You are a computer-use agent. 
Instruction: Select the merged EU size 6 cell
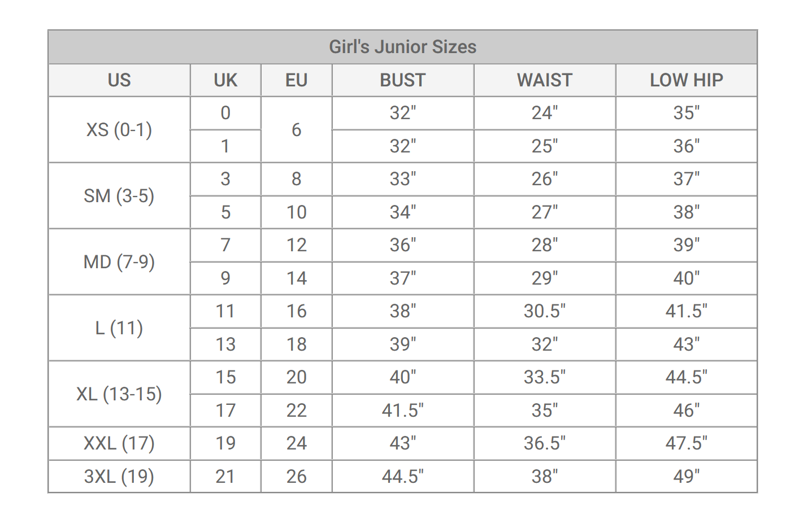point(296,130)
